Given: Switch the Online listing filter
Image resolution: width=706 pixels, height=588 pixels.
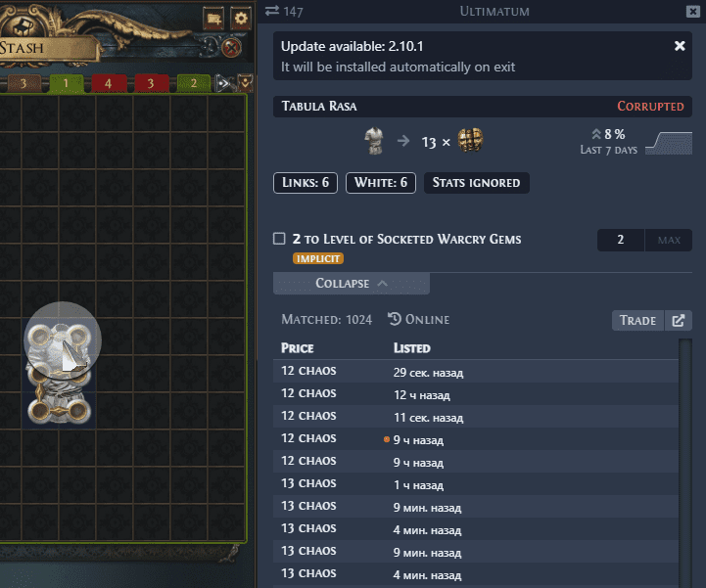Looking at the screenshot, I should click(419, 319).
